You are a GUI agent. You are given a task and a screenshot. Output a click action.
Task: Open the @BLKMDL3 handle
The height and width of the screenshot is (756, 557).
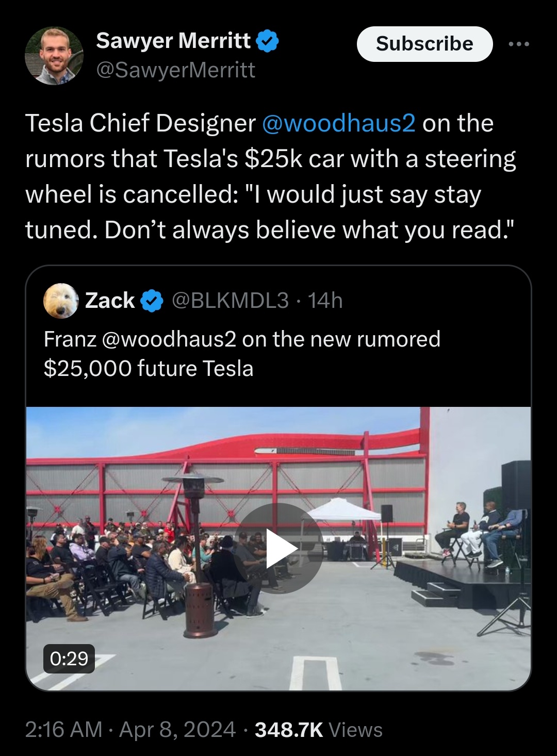coord(230,301)
